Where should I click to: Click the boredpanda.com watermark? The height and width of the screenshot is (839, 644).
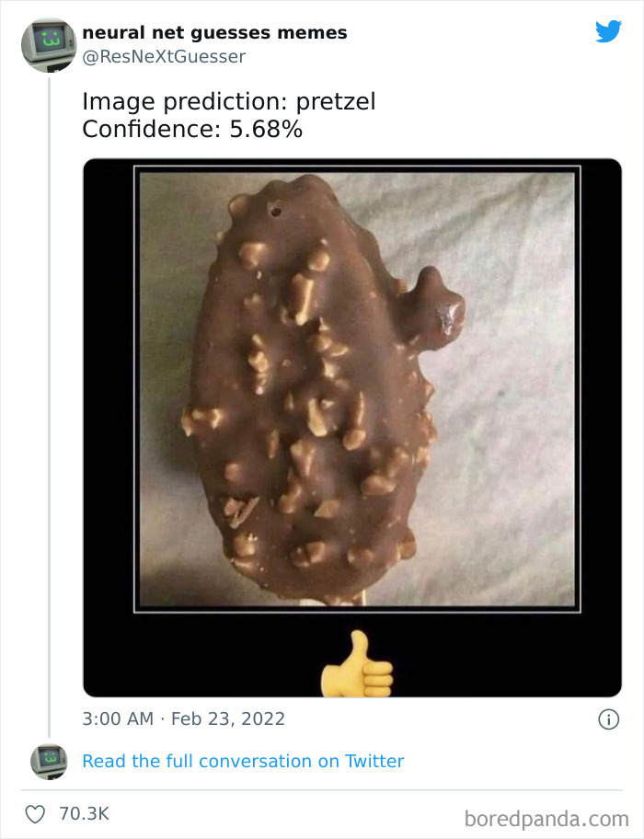tap(547, 817)
